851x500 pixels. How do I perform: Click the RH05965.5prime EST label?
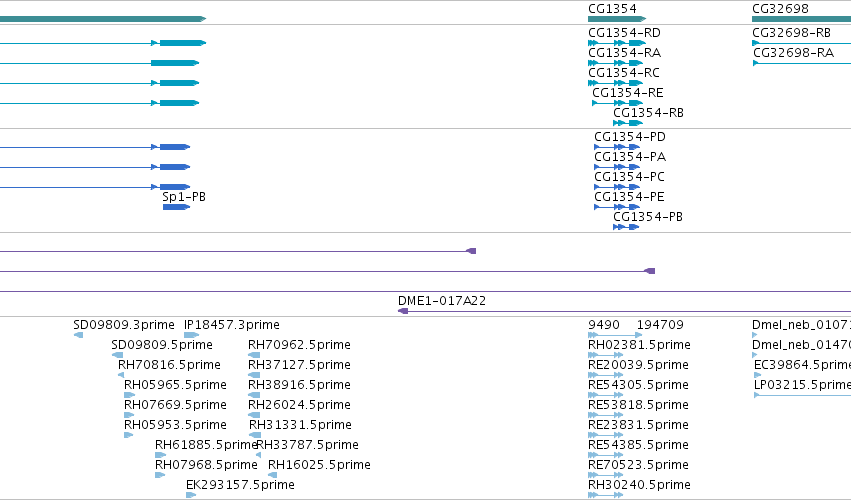(175, 385)
